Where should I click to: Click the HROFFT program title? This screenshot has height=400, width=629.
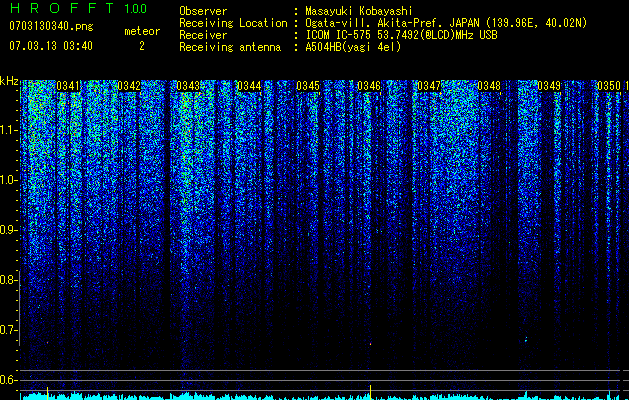62,8
